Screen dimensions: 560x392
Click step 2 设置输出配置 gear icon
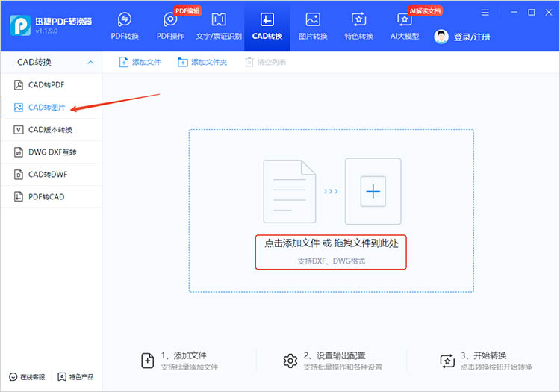coord(290,361)
